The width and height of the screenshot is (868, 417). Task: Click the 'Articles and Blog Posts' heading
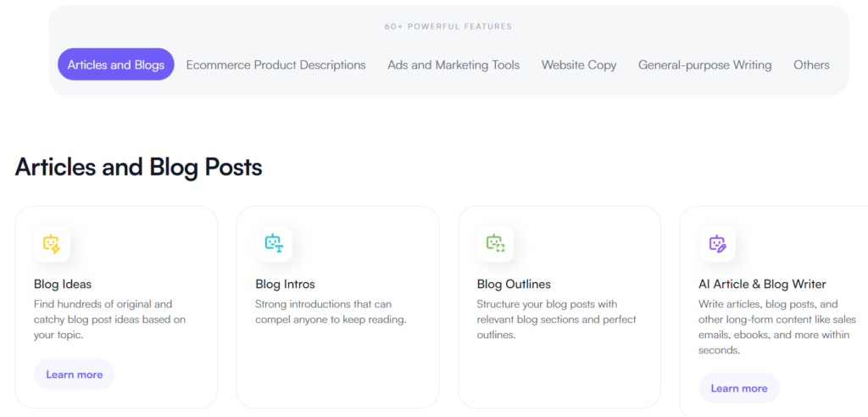138,167
